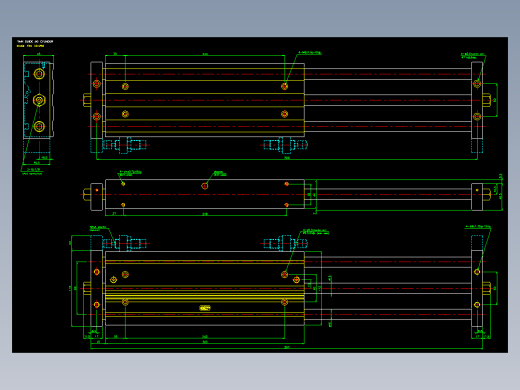Click the middle circle in the end-view profile
The image size is (520, 390).
click(39, 100)
